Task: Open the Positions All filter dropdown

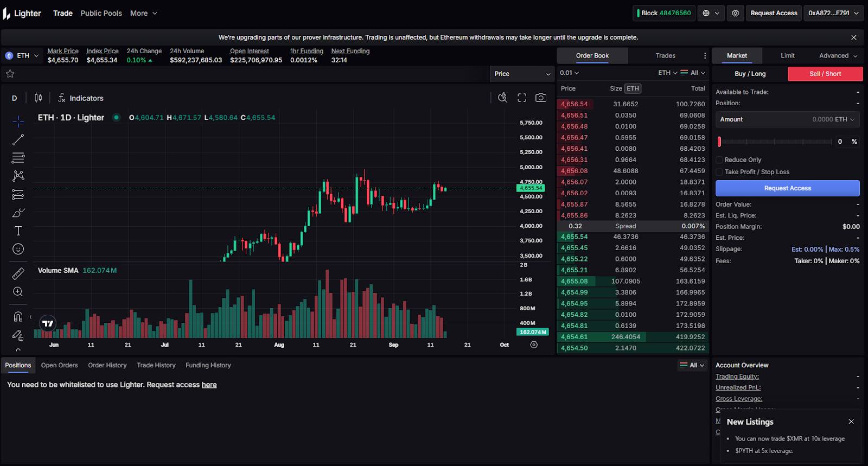Action: point(692,365)
